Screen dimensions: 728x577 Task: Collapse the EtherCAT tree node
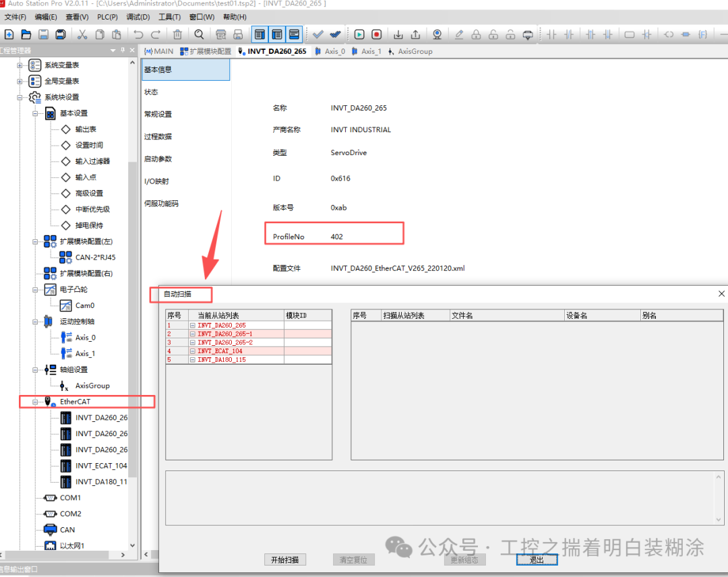(35, 402)
